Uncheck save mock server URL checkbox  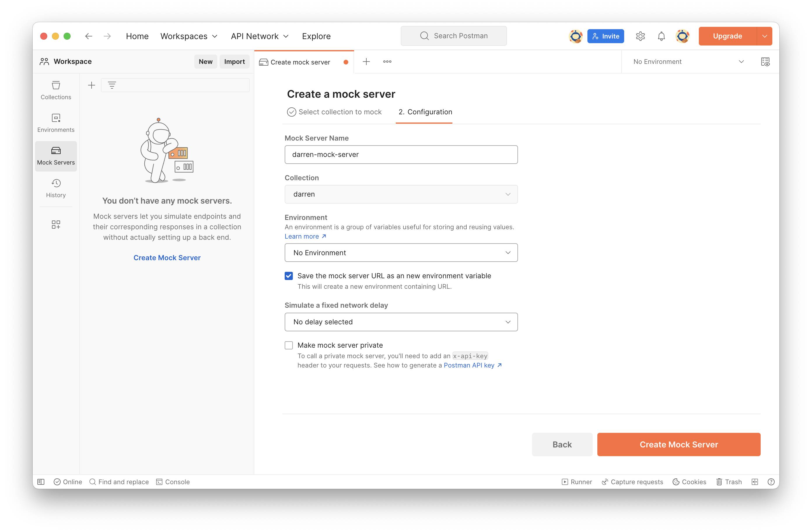click(289, 276)
